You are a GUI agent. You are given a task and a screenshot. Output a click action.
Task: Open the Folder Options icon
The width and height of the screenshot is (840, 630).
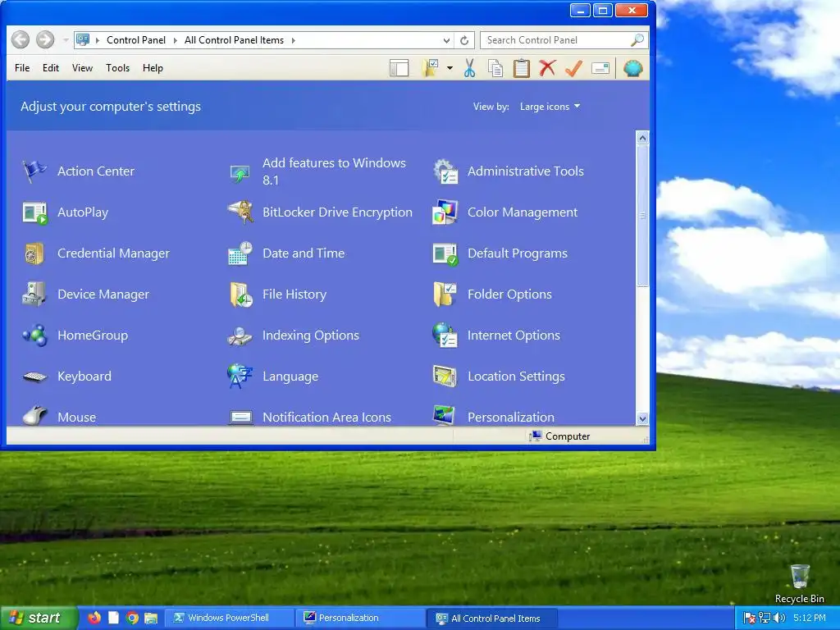[x=445, y=294]
